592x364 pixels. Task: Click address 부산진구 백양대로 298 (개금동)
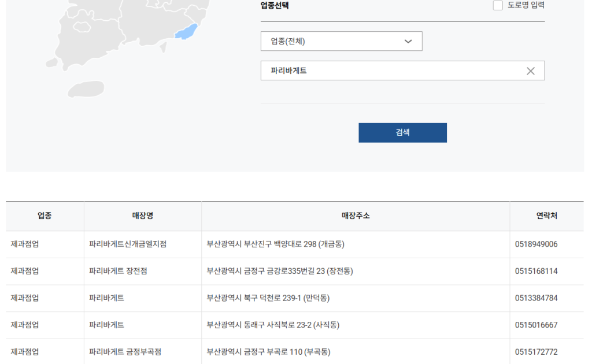(x=275, y=244)
